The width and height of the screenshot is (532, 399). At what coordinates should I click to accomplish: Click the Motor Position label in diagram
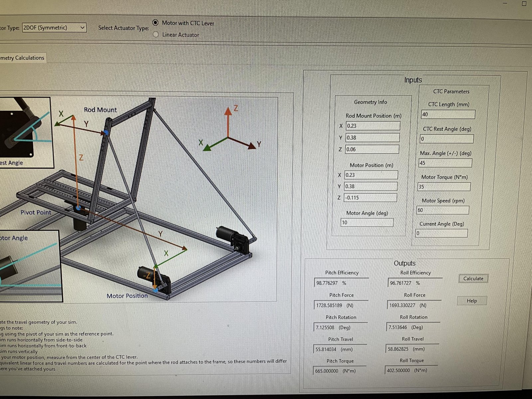pyautogui.click(x=127, y=296)
